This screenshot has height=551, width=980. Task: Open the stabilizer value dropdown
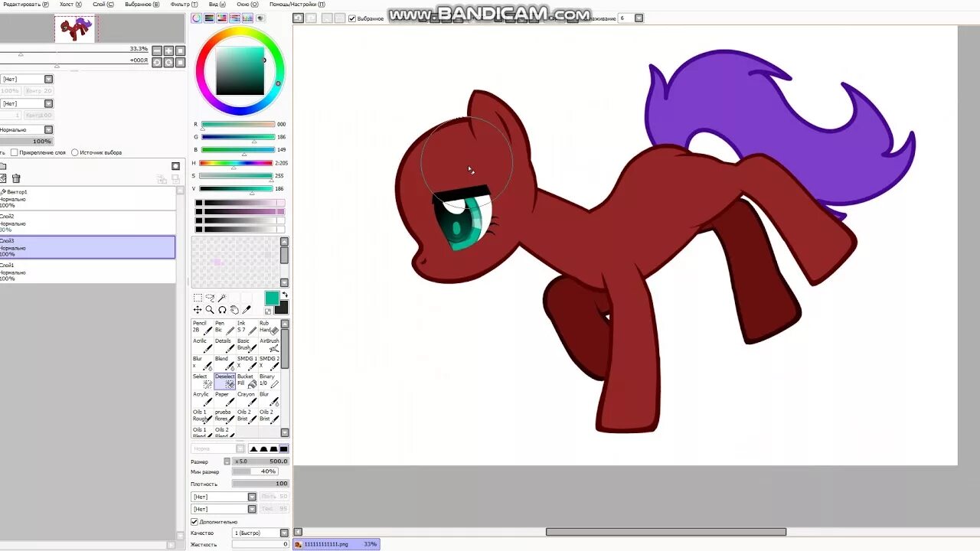tap(639, 18)
